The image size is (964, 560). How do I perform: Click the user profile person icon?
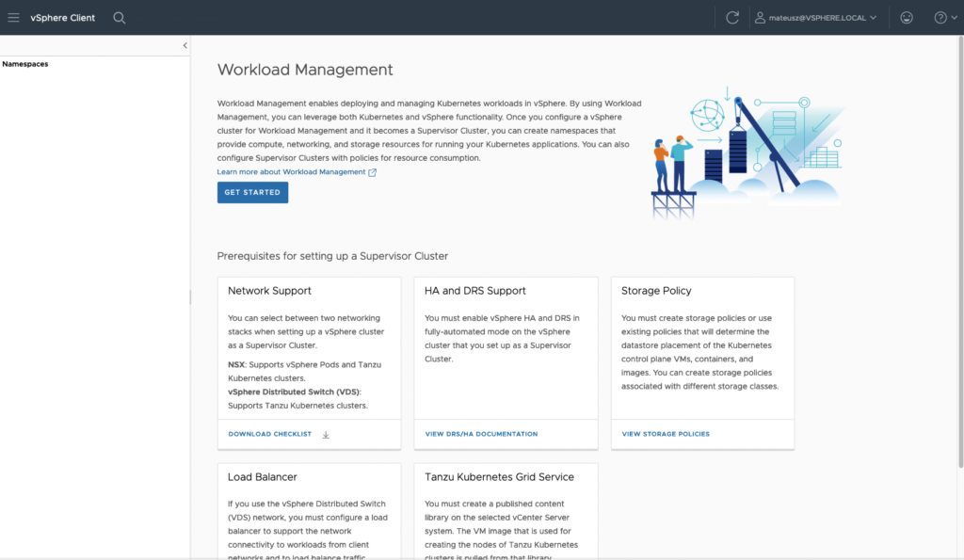758,17
